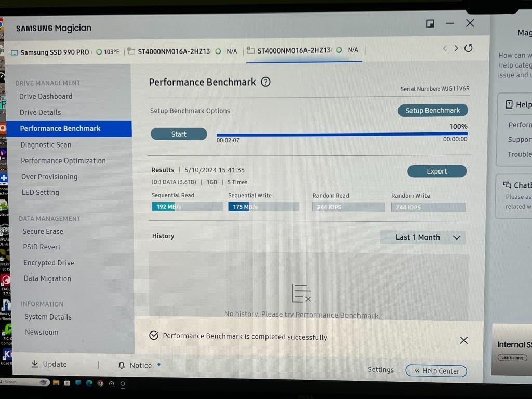Toggle the mini mode window icon
The image size is (532, 399).
tap(430, 23)
